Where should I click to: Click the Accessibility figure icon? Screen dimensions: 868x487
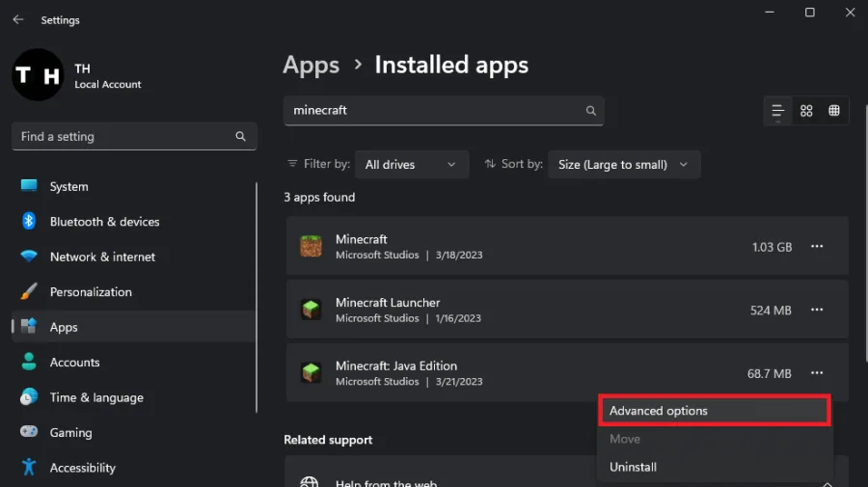click(29, 467)
